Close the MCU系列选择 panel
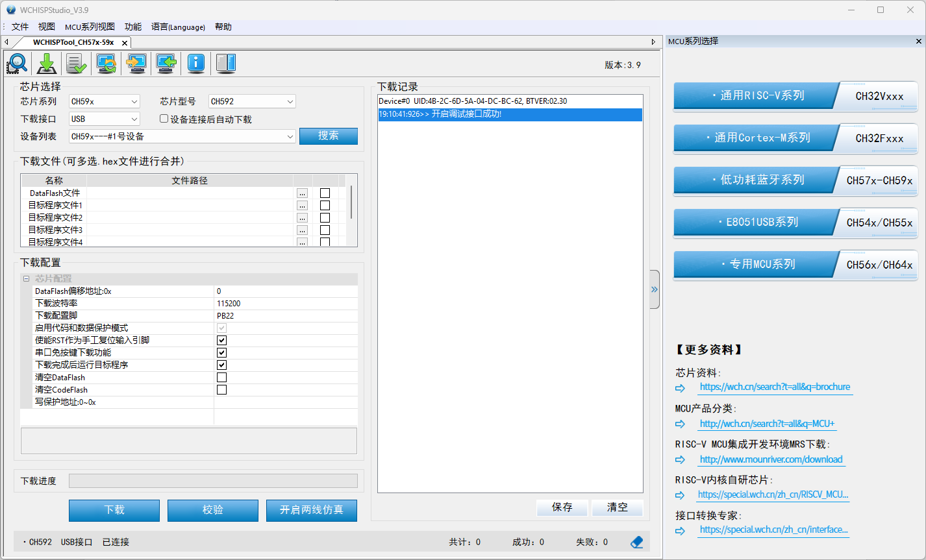The image size is (926, 560). (x=919, y=42)
